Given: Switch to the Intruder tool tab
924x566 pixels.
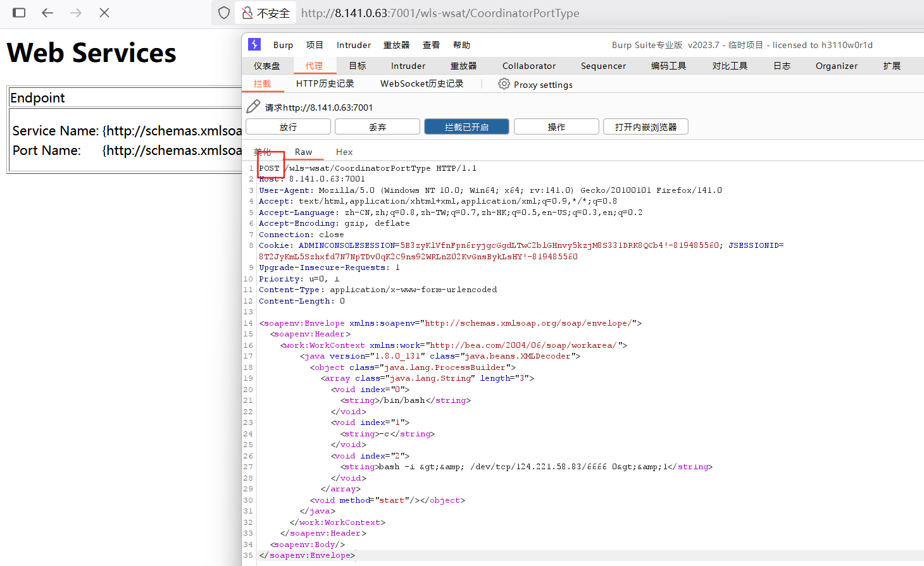Looking at the screenshot, I should tap(408, 66).
